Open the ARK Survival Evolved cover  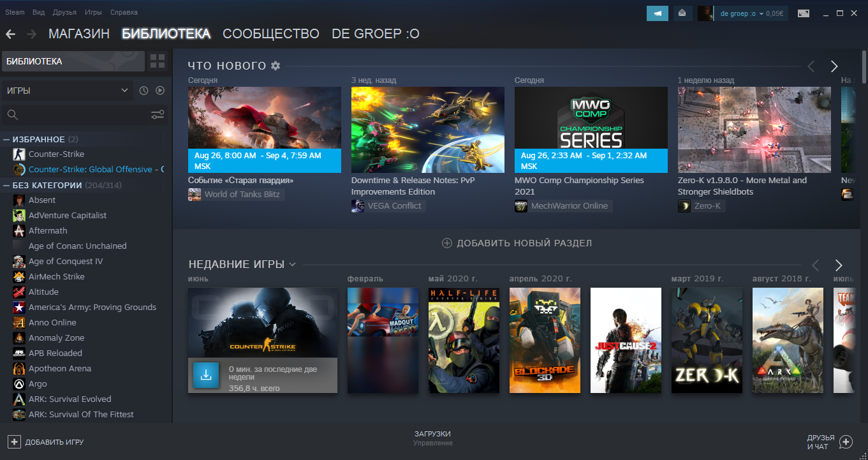788,340
